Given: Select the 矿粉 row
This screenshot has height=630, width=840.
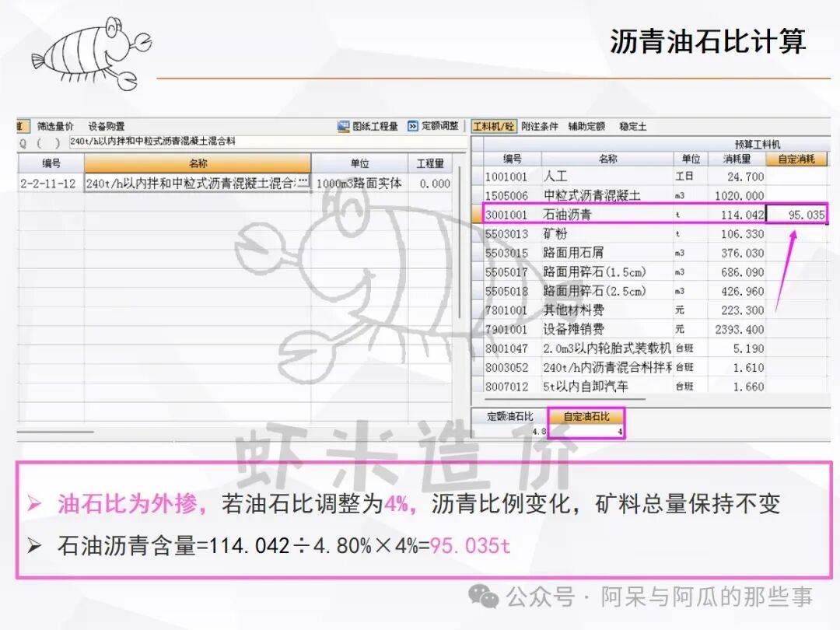Looking at the screenshot, I should [x=655, y=234].
